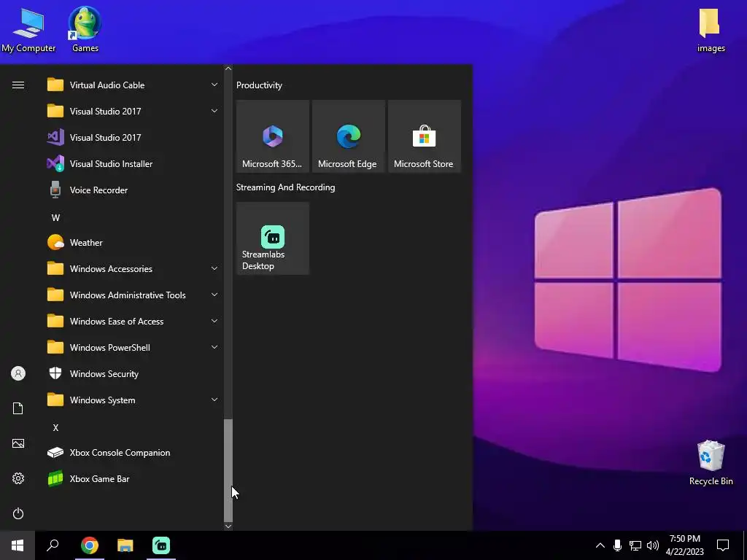Open the Documents icon in Start sidebar
Viewport: 747px width, 560px height.
coord(18,408)
